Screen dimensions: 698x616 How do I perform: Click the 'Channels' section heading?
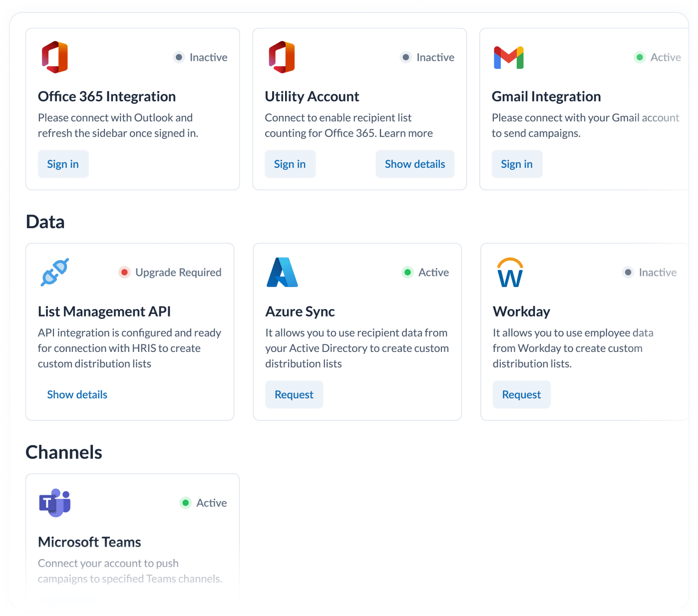click(64, 452)
